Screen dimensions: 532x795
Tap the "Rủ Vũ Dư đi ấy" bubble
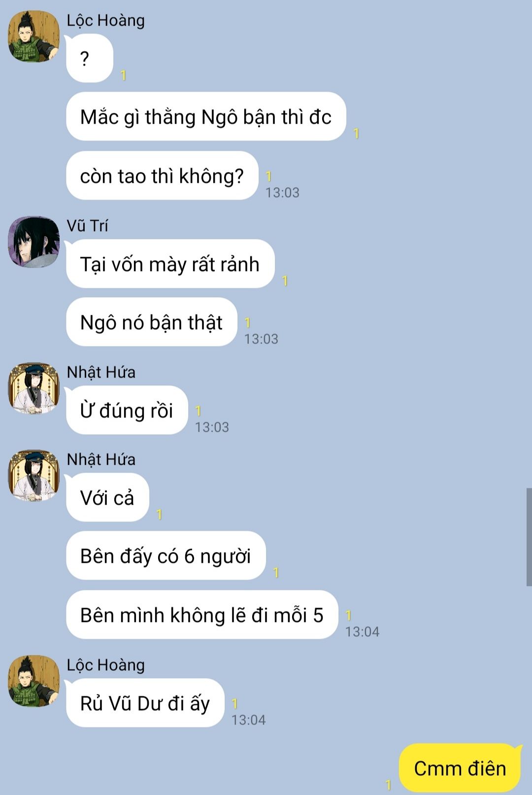click(145, 703)
